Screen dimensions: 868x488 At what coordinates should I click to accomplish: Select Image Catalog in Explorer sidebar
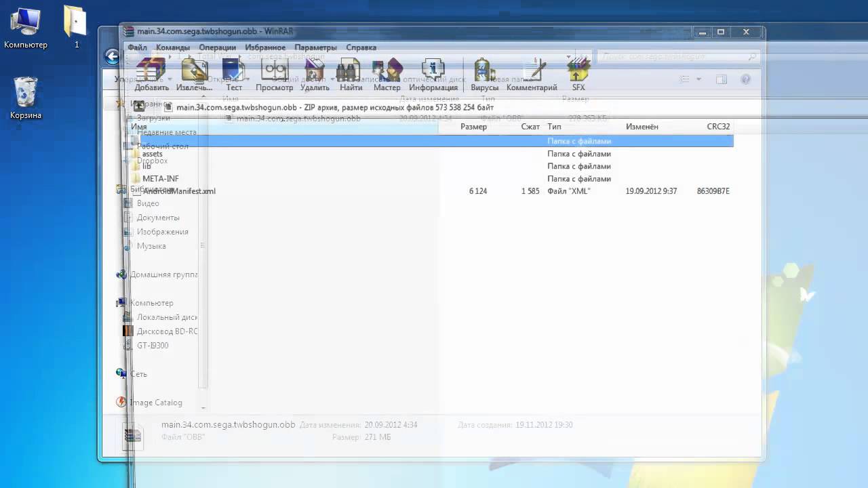point(155,403)
